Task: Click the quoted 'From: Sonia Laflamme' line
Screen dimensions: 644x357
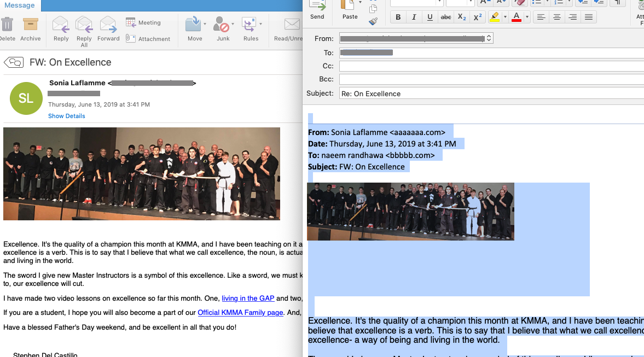Action: pos(376,132)
